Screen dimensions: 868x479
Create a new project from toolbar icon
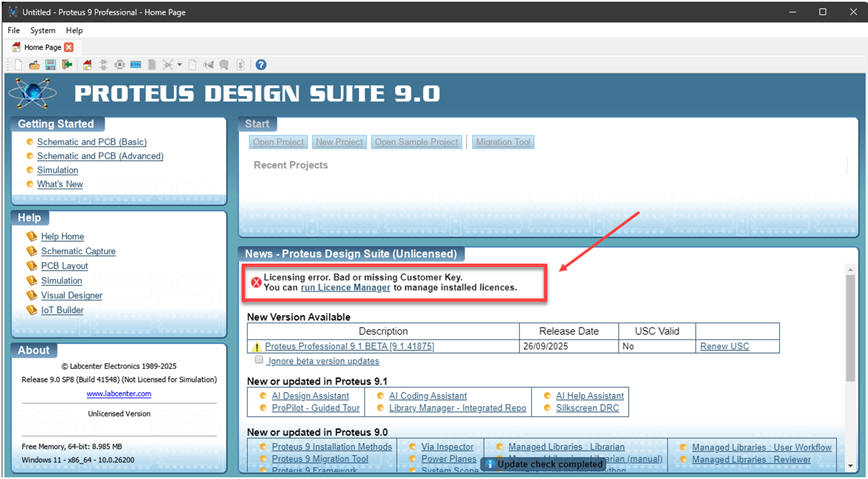coord(18,65)
